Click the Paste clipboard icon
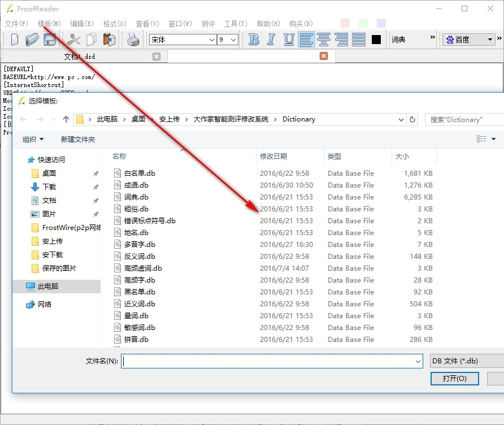This screenshot has height=425, width=504. click(x=109, y=40)
